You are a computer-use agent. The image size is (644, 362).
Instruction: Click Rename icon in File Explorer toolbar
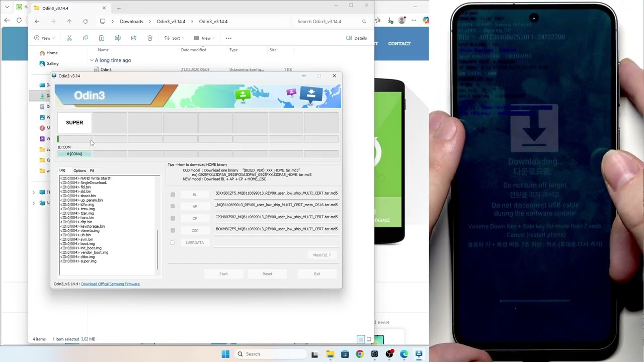(118, 38)
